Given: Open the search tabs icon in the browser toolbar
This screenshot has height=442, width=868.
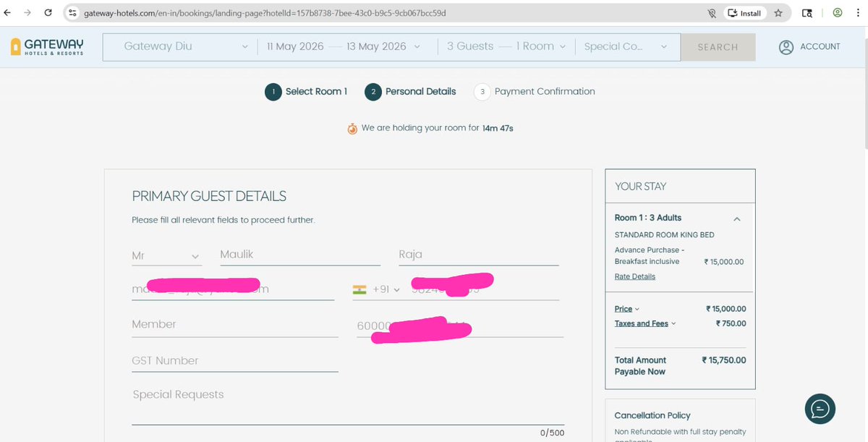Looking at the screenshot, I should pyautogui.click(x=807, y=13).
